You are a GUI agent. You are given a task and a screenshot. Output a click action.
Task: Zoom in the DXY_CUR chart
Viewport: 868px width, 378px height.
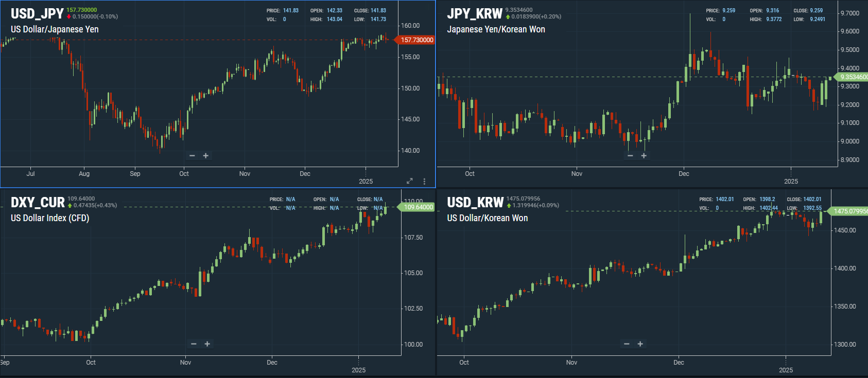[x=207, y=344]
